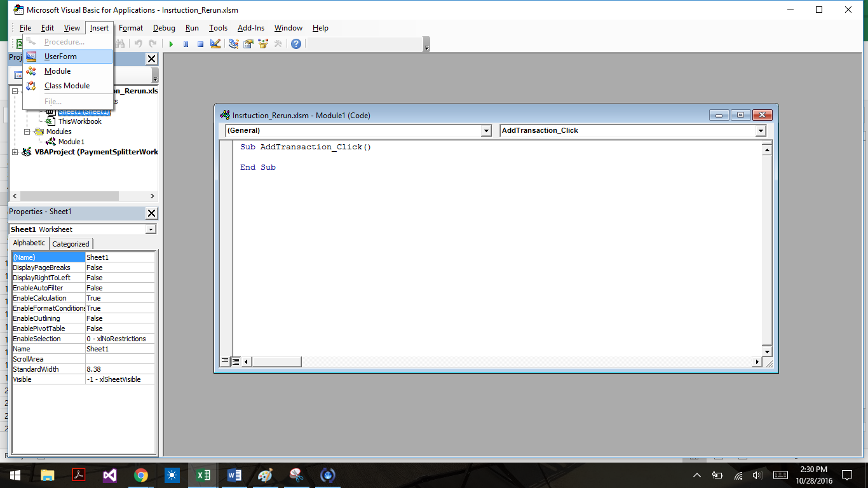
Task: Toggle Full Module View button
Action: [236, 362]
